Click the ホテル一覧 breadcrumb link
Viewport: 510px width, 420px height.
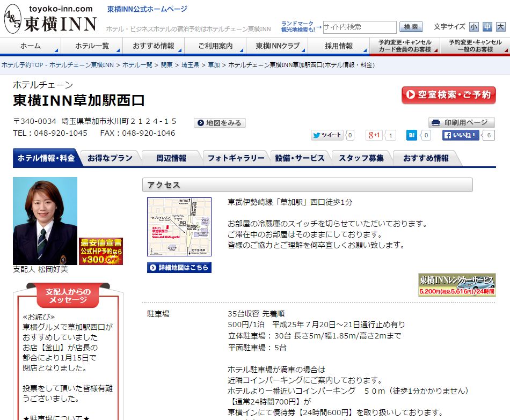point(137,65)
